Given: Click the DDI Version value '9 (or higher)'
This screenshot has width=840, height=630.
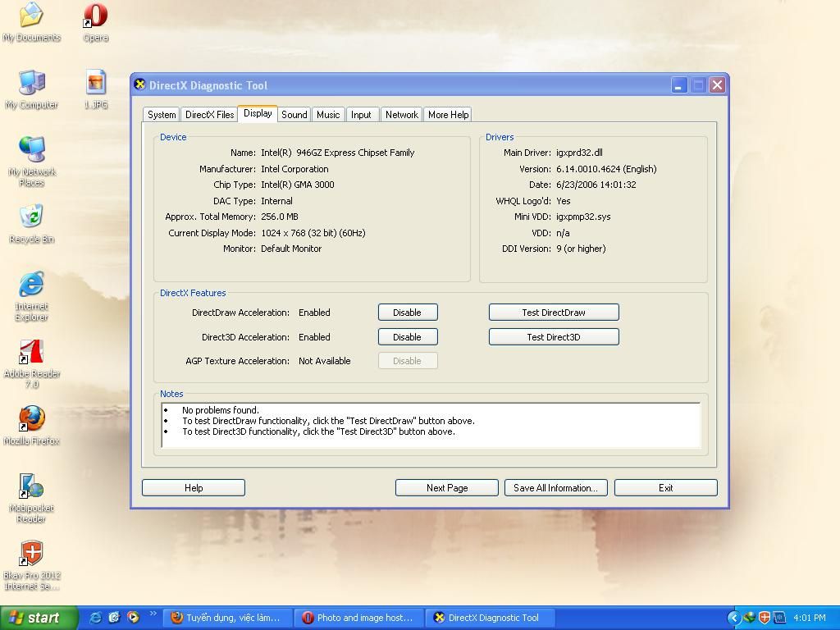Looking at the screenshot, I should pos(581,249).
